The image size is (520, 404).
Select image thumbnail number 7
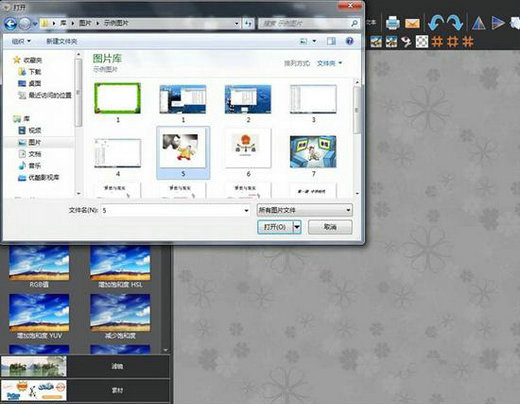[313, 155]
